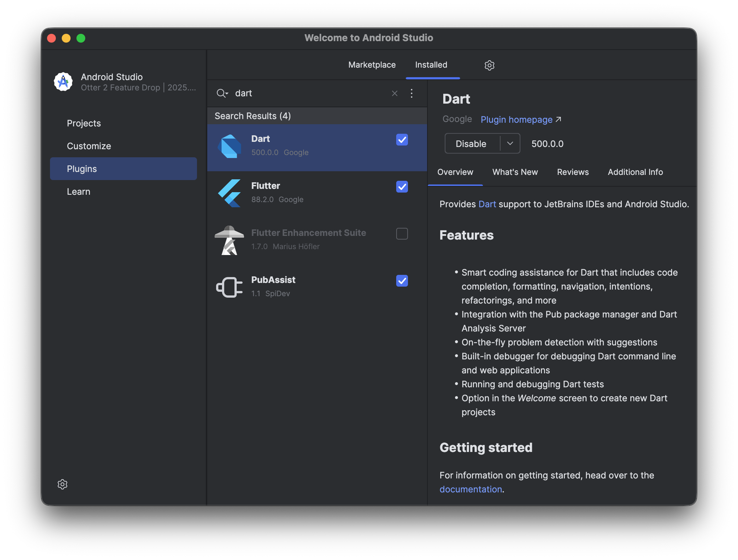Uncheck the Dart plugin checkbox

click(402, 140)
